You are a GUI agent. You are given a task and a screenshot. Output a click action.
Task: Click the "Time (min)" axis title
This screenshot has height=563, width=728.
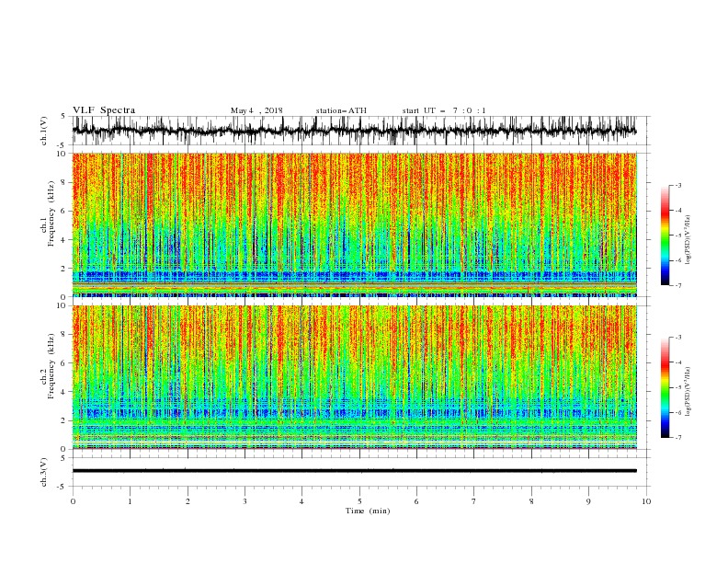pos(368,511)
